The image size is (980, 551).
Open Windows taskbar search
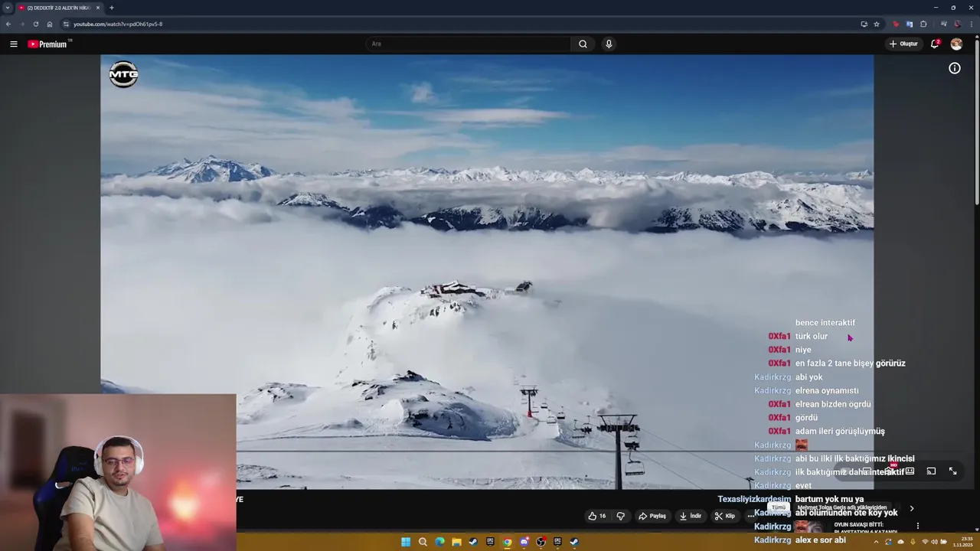coord(423,542)
